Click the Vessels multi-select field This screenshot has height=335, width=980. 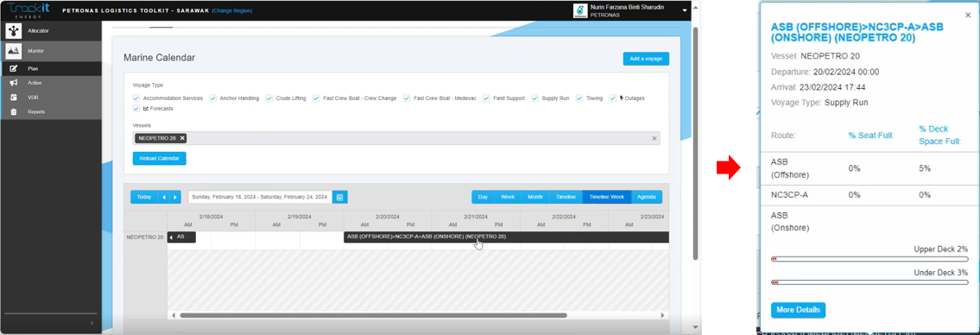(396, 138)
